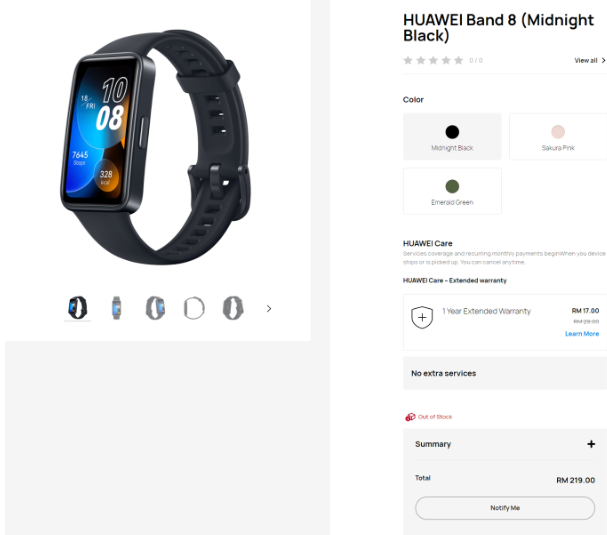Click the fifth rating star
Image resolution: width=607 pixels, height=535 pixels.
point(458,60)
